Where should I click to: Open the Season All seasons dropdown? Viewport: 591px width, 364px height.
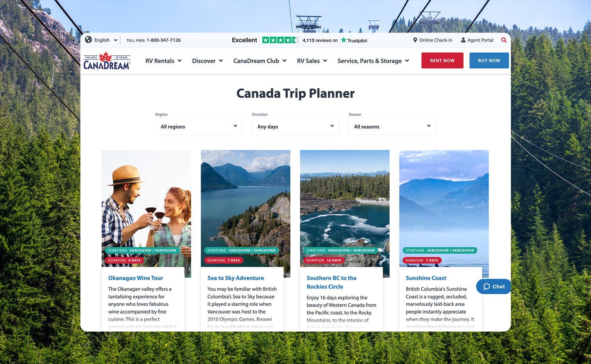point(392,127)
